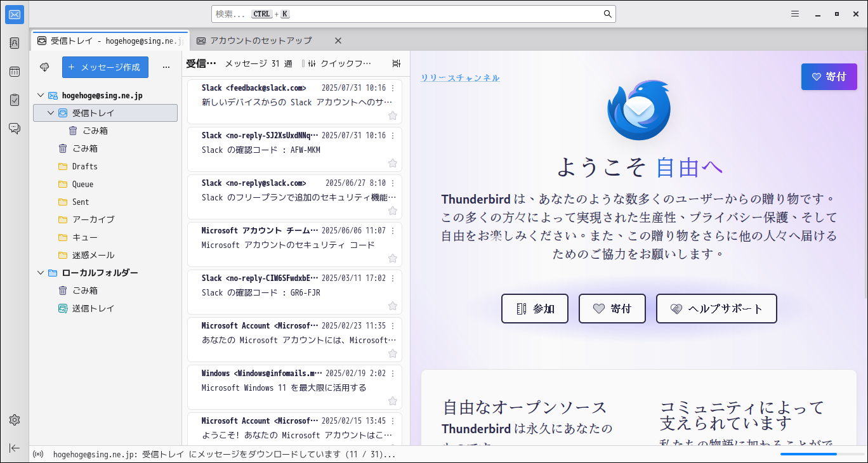The width and height of the screenshot is (868, 463).
Task: Open the Address Book from the sidebar
Action: pos(15,43)
